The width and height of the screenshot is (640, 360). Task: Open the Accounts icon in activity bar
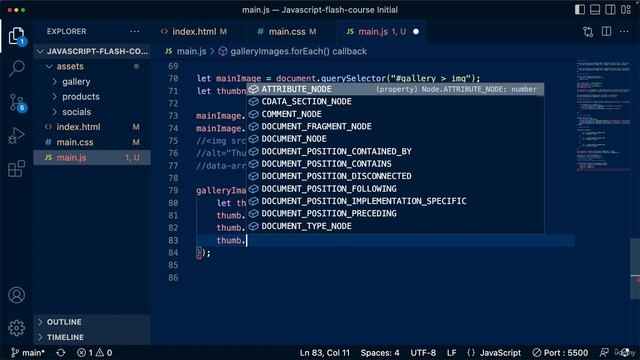[16, 295]
